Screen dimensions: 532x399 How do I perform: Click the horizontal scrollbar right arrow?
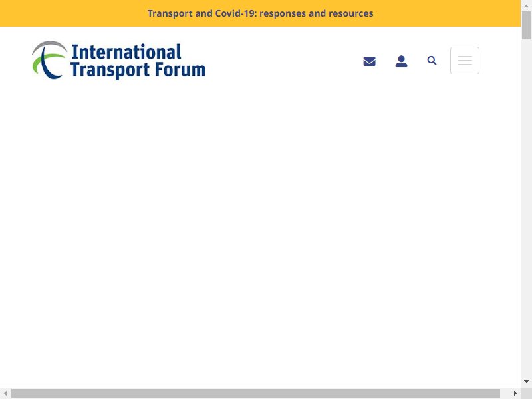[515, 393]
